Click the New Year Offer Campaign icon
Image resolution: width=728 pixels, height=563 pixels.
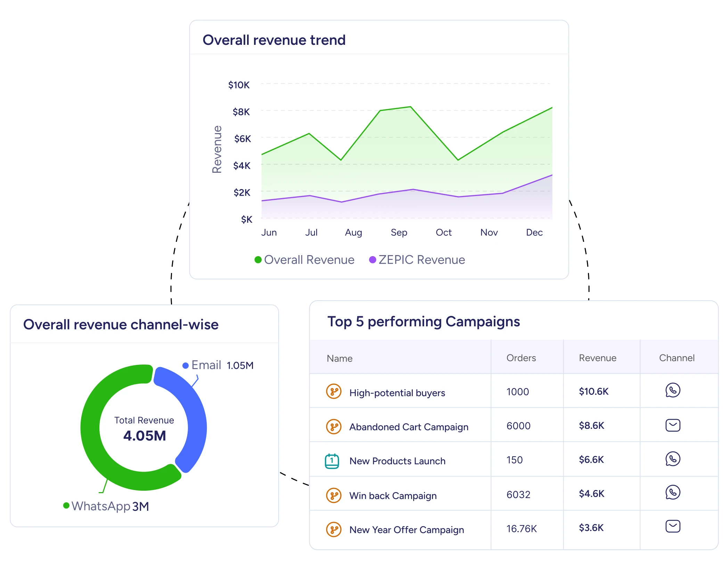tap(334, 529)
